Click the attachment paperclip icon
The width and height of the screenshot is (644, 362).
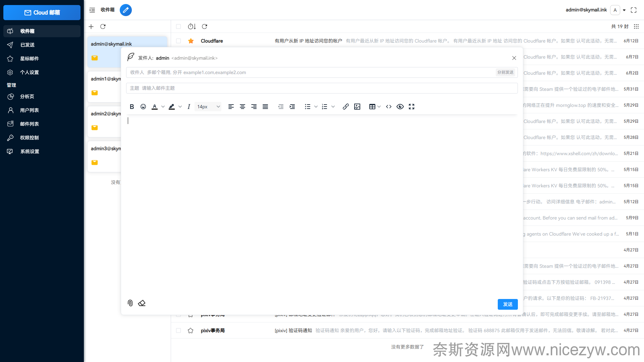point(130,303)
